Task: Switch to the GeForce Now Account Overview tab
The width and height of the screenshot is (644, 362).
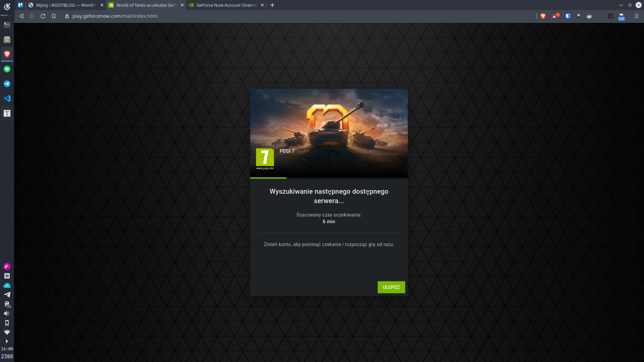Action: point(225,5)
